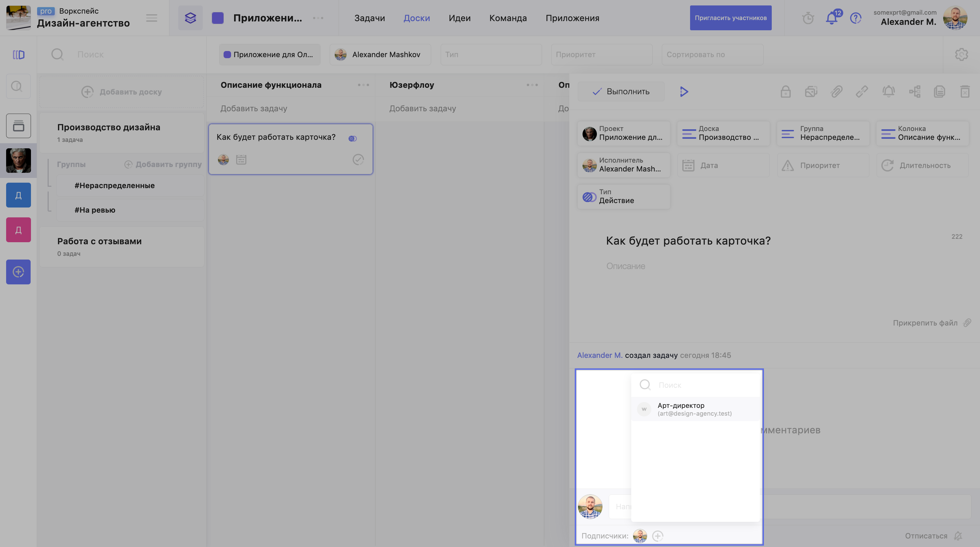Mark task card complete with checkmark circle
The width and height of the screenshot is (980, 547).
pyautogui.click(x=358, y=160)
